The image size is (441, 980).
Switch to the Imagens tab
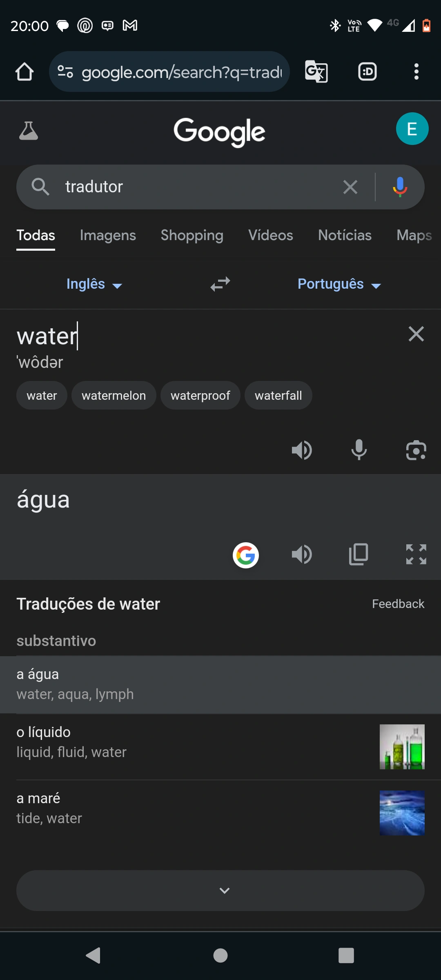pos(108,236)
